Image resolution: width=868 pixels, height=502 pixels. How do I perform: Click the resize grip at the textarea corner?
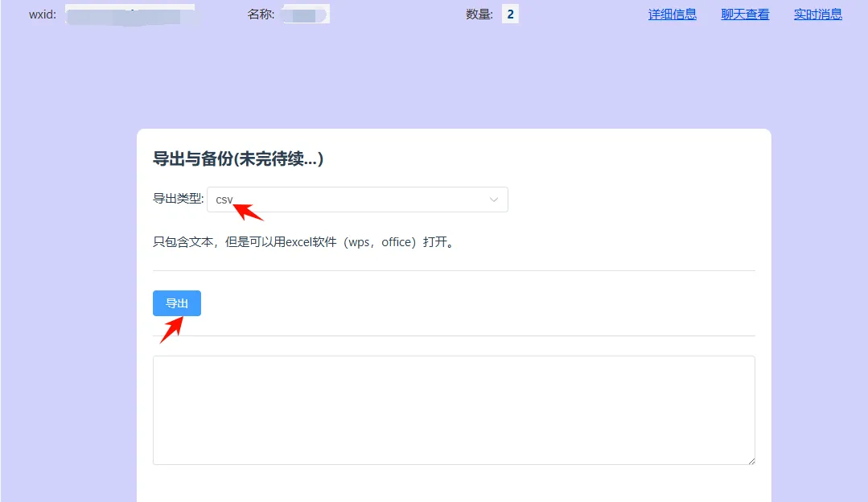(x=751, y=460)
